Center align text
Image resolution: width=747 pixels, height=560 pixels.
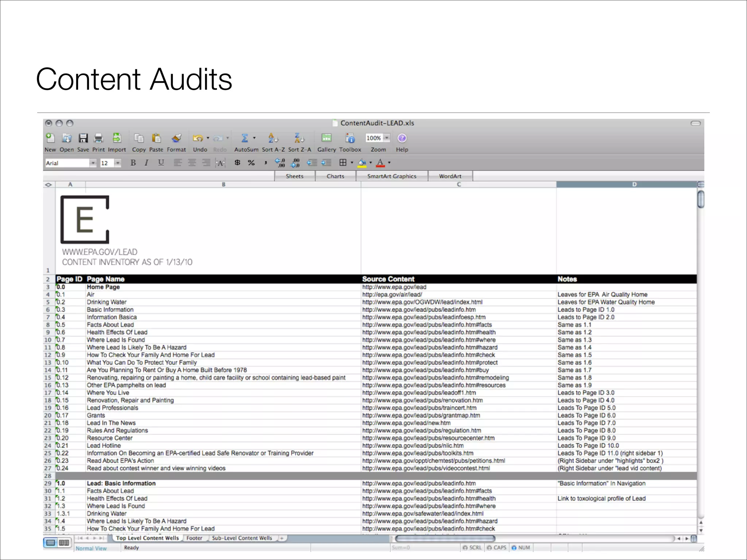(x=192, y=163)
